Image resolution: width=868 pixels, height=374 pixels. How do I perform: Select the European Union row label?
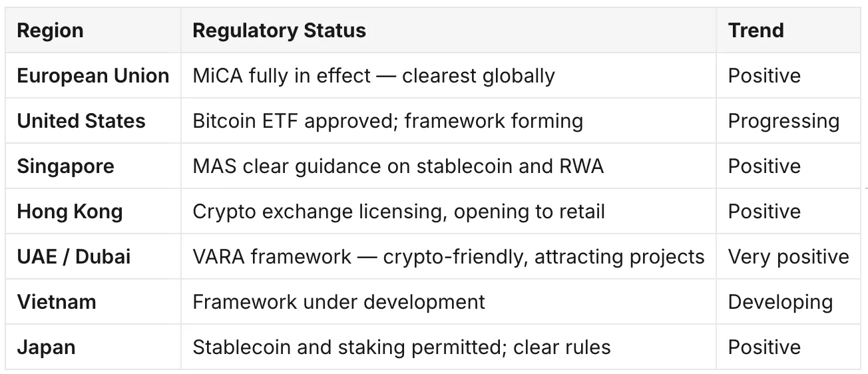[93, 76]
